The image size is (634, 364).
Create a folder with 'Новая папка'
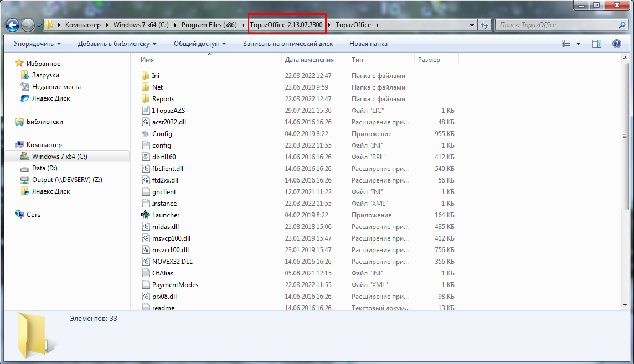368,44
